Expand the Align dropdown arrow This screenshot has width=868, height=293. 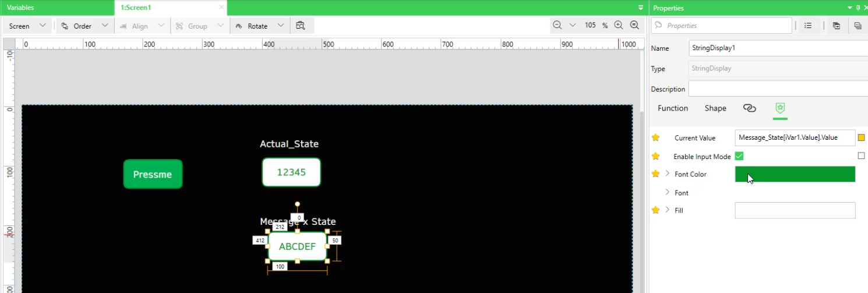click(161, 26)
